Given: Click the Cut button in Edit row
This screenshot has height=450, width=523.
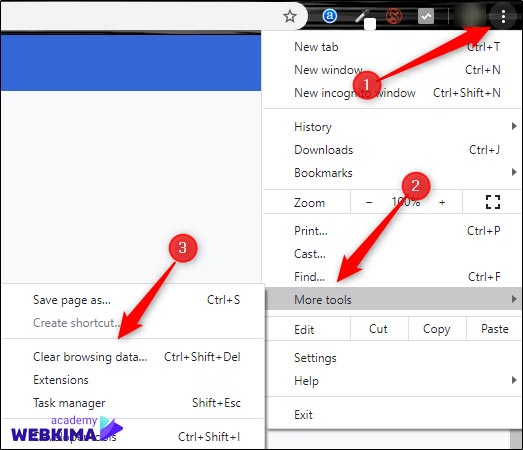Looking at the screenshot, I should tap(379, 329).
